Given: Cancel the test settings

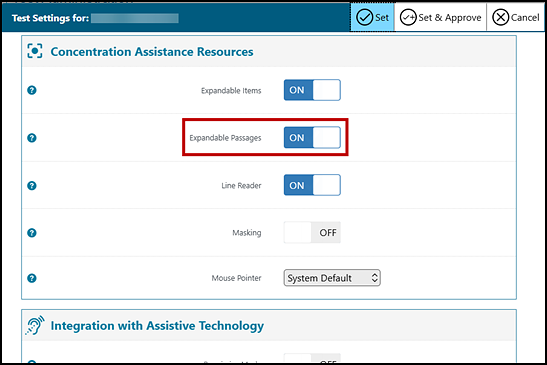Looking at the screenshot, I should point(516,17).
